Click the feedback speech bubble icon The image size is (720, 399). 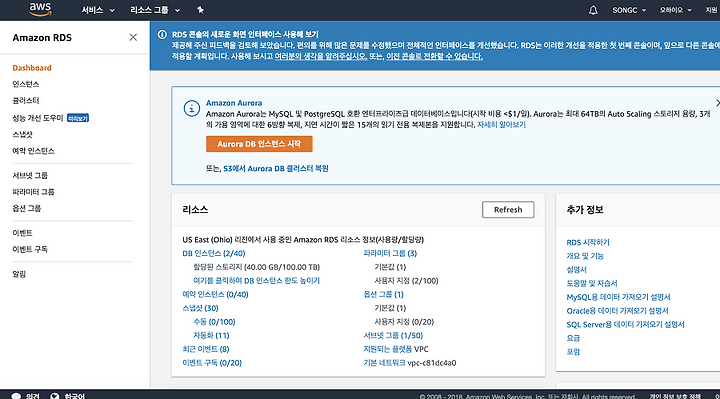point(16,396)
